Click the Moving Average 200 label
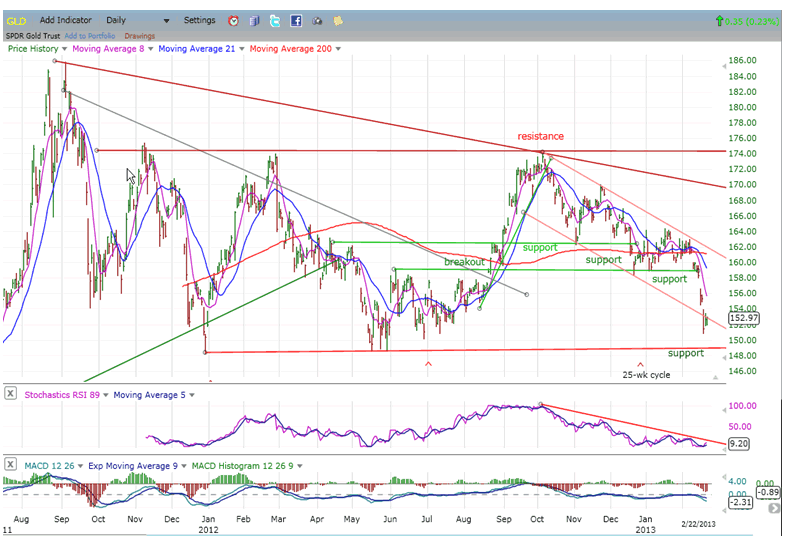Screen dimensions: 786x537 click(x=291, y=49)
